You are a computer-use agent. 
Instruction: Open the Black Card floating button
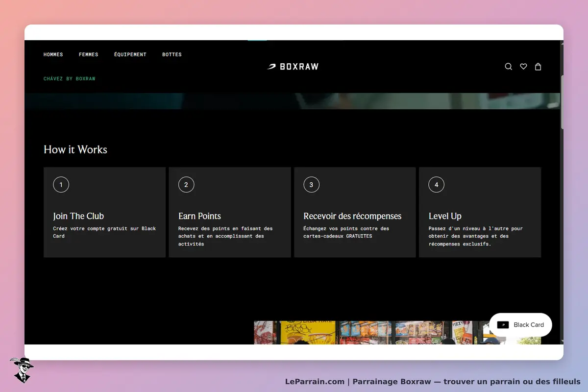tap(520, 325)
